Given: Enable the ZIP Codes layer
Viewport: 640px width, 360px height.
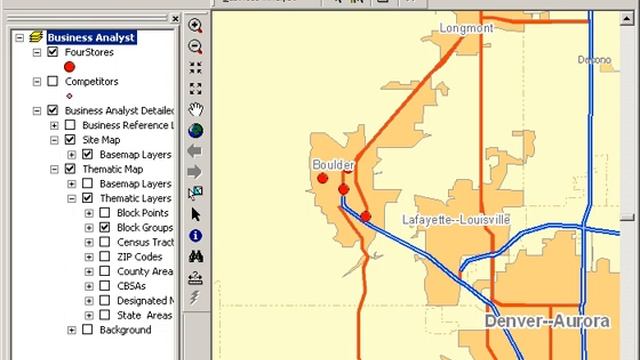Looking at the screenshot, I should pos(105,257).
